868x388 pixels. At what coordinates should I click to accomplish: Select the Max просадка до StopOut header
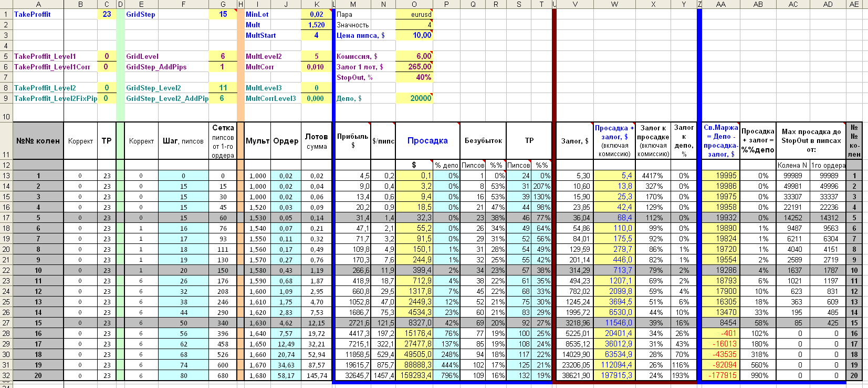[811, 141]
